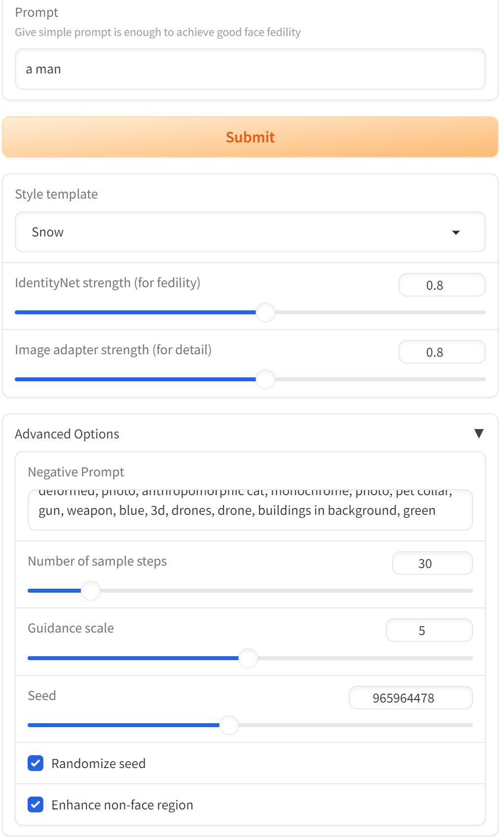Click the Number of sample steps slider handle

pos(91,591)
